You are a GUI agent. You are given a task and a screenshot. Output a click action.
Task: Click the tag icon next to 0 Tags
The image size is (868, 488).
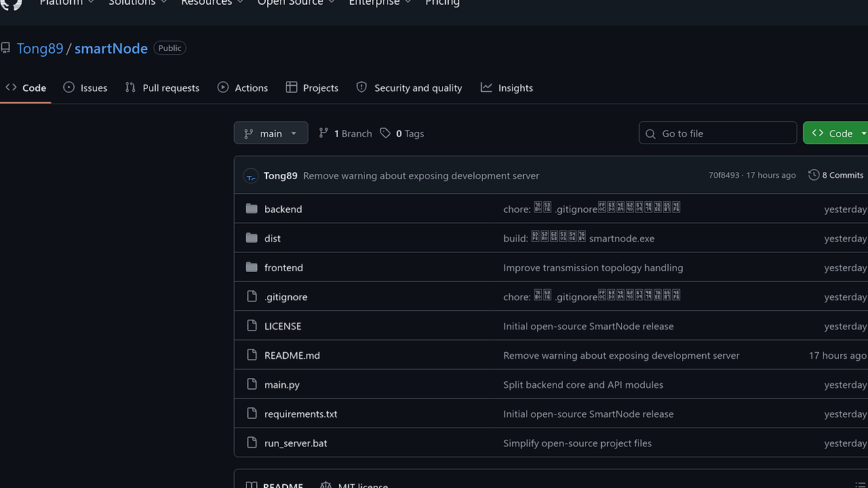tap(385, 133)
